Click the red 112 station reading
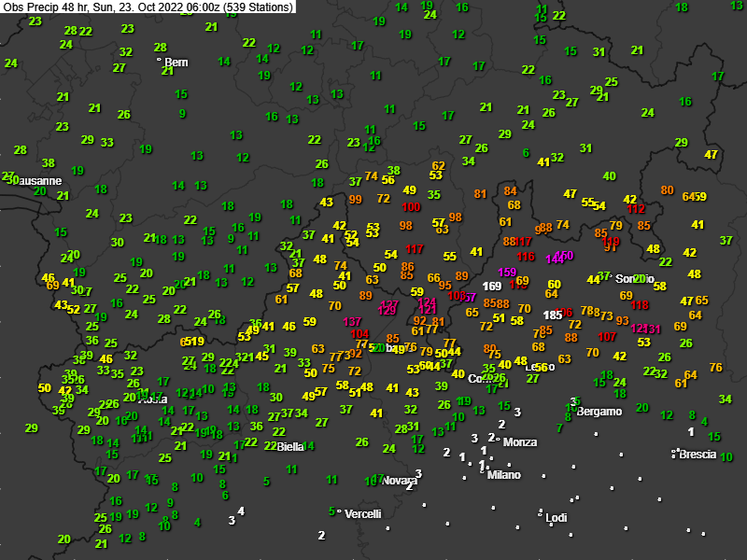Viewport: 747px width, 560px height. click(637, 210)
